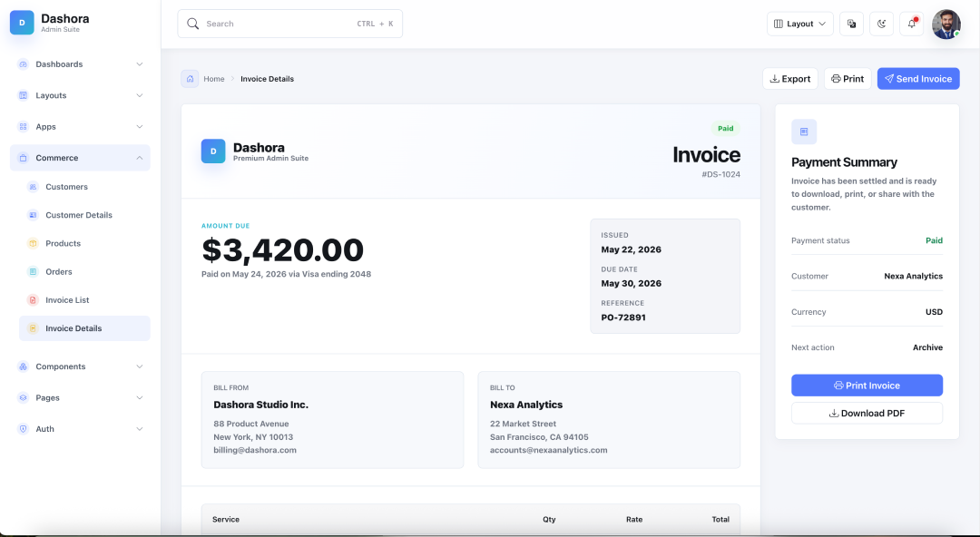Click the USD currency value

click(934, 312)
